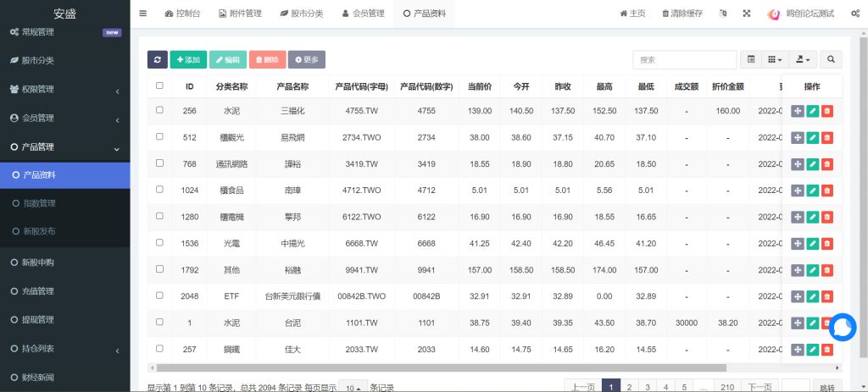
Task: Enter fullscreen with the expand icon
Action: (746, 14)
